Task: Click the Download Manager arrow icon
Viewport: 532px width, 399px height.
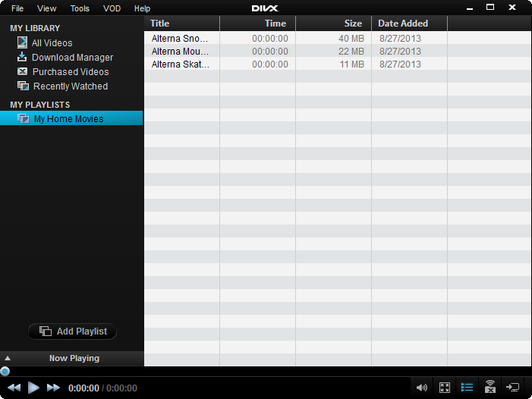Action: tap(22, 57)
